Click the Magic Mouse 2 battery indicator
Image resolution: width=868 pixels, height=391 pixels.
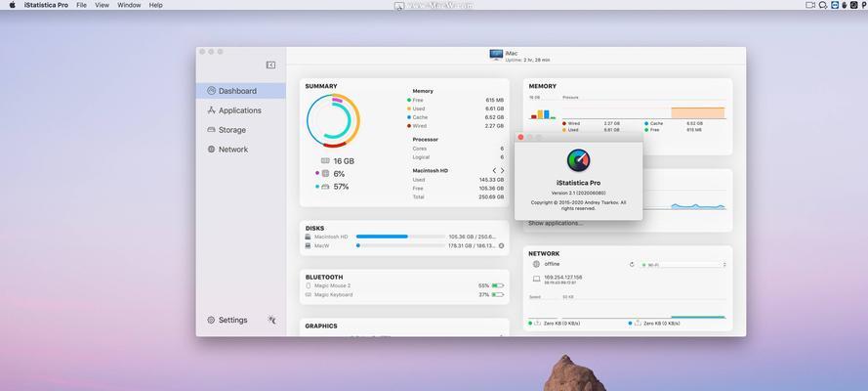click(x=498, y=285)
